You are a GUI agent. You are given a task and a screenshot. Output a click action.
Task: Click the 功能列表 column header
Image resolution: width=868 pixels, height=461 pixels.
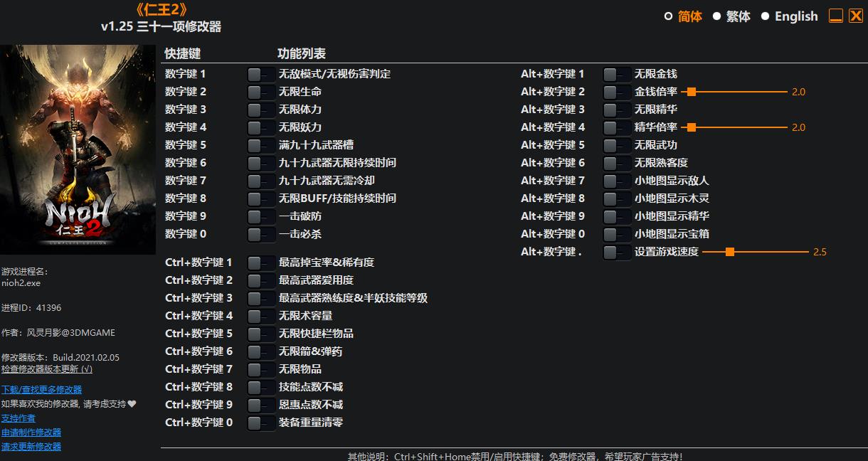click(x=302, y=54)
